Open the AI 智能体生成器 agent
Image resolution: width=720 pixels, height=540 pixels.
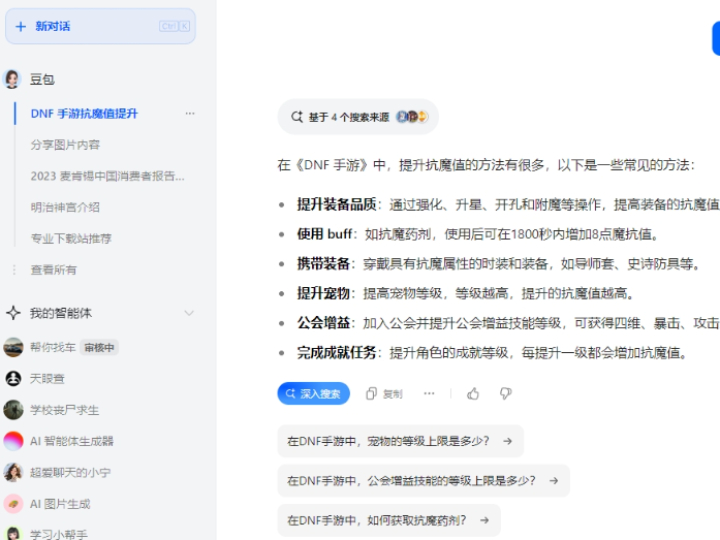pyautogui.click(x=72, y=441)
